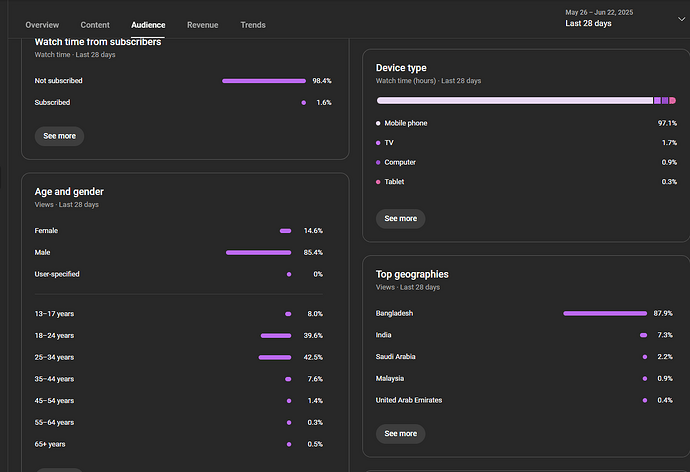The width and height of the screenshot is (690, 472).
Task: Click the 97.1% Mobile phone value
Action: pyautogui.click(x=667, y=124)
